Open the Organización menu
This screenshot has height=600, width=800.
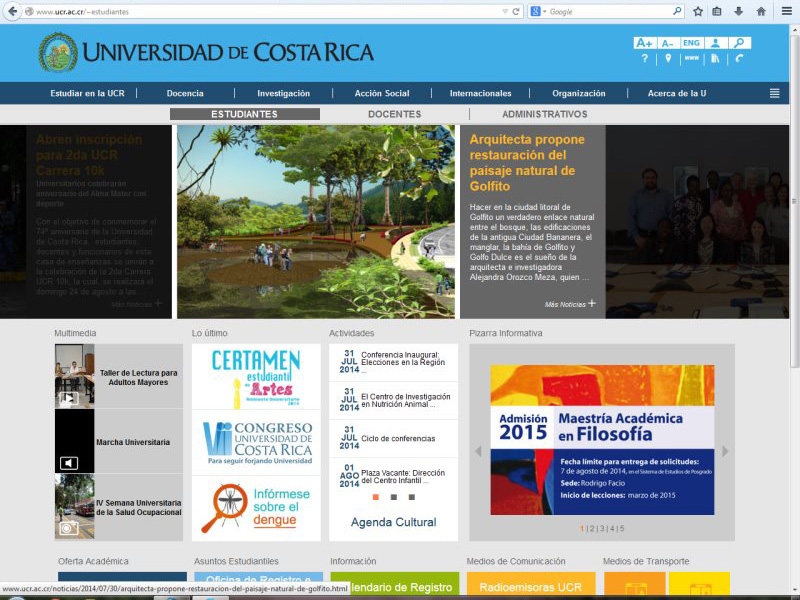tap(579, 93)
